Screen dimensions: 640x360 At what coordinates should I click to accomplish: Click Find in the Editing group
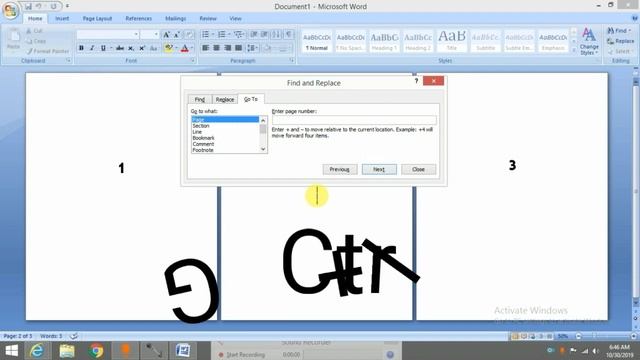tap(619, 31)
